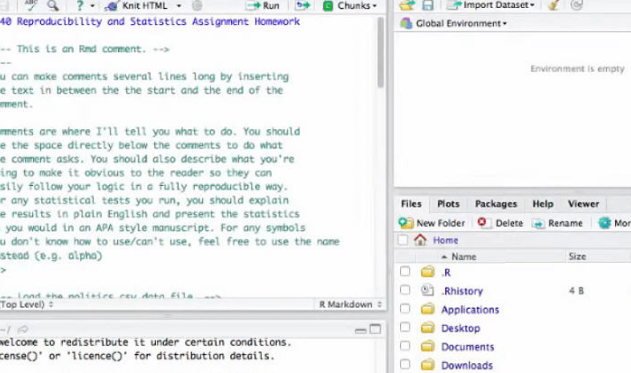
Task: Switch to the Packages tab
Action: click(496, 204)
